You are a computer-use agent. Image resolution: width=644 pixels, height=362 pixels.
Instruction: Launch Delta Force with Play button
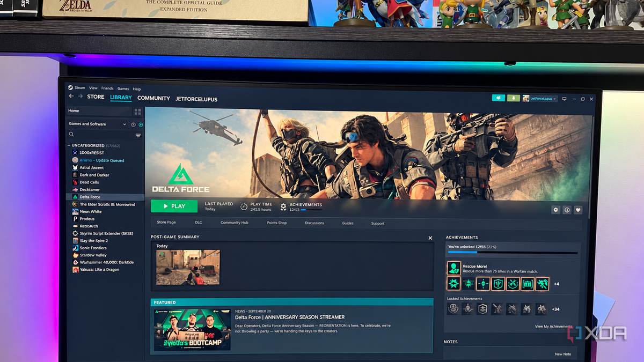[174, 206]
